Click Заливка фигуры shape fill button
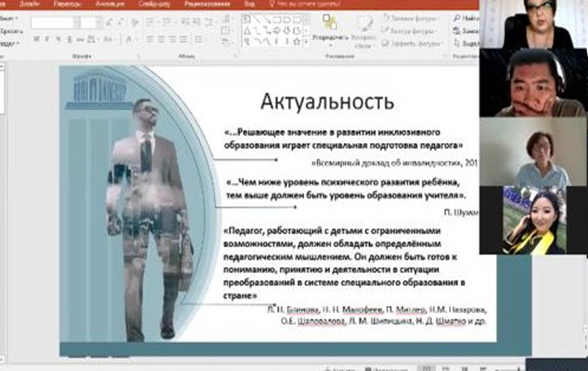This screenshot has height=371, width=588. coord(408,18)
